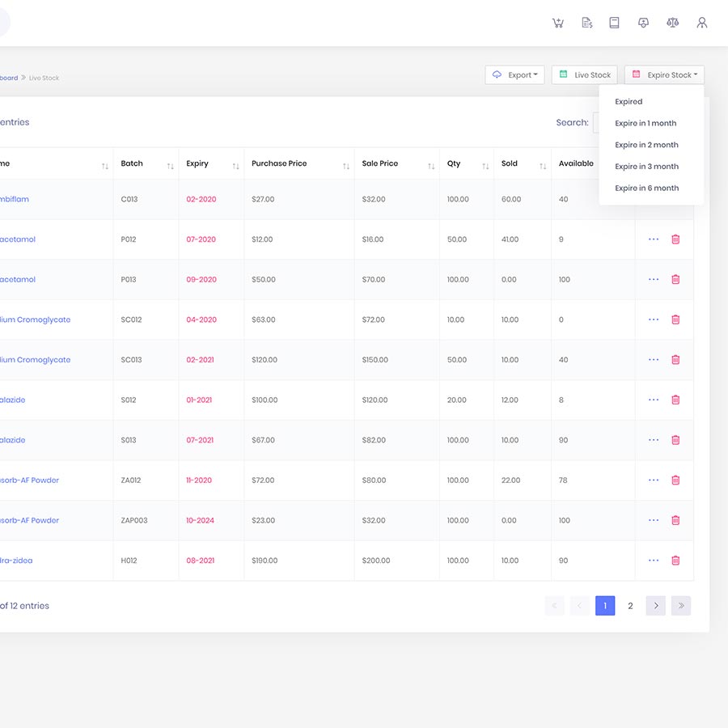The width and height of the screenshot is (728, 728).
Task: Expand the Export dropdown
Action: point(514,75)
